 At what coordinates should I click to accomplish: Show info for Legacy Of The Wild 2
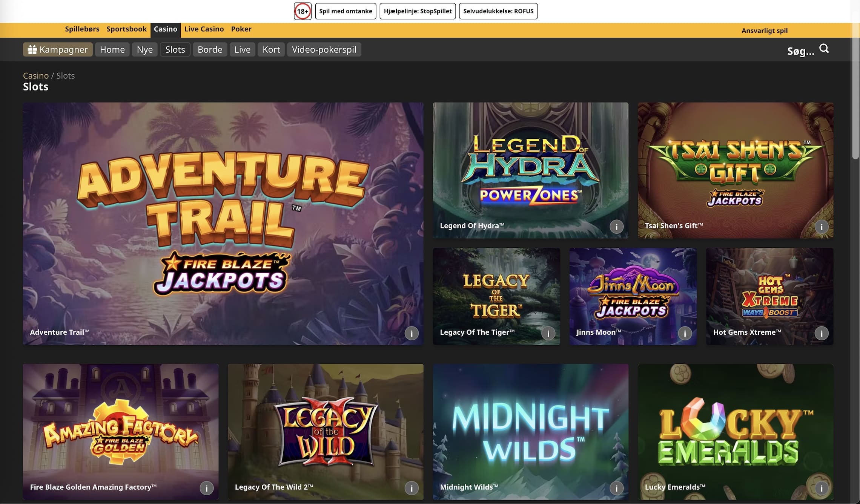(412, 489)
